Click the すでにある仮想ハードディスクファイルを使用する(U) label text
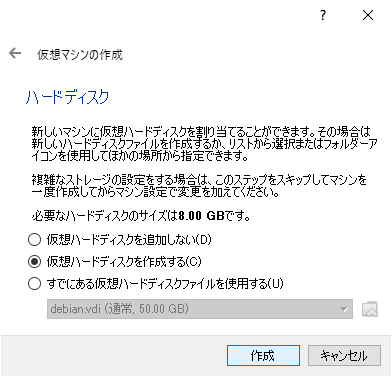The width and height of the screenshot is (392, 377). (165, 284)
